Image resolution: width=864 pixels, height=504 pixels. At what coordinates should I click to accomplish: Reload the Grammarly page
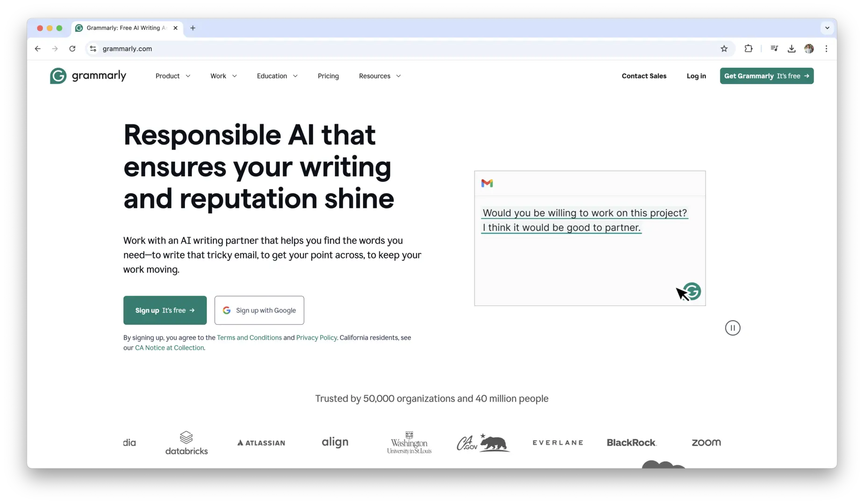(x=72, y=49)
